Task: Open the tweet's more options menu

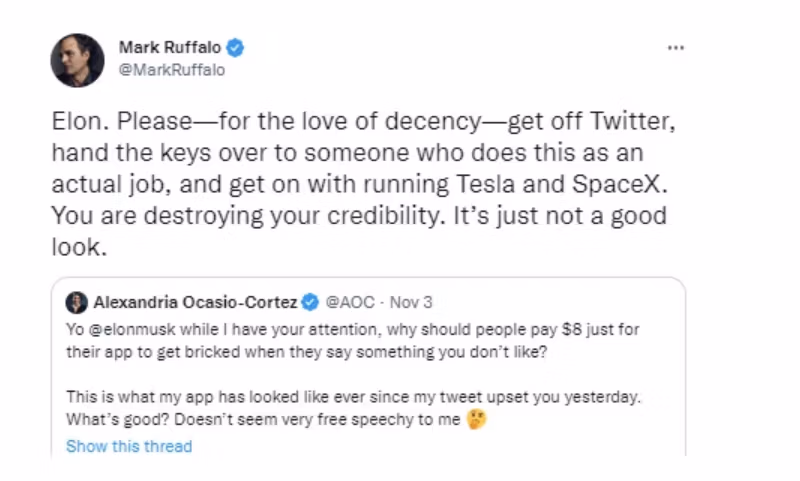Action: click(676, 47)
